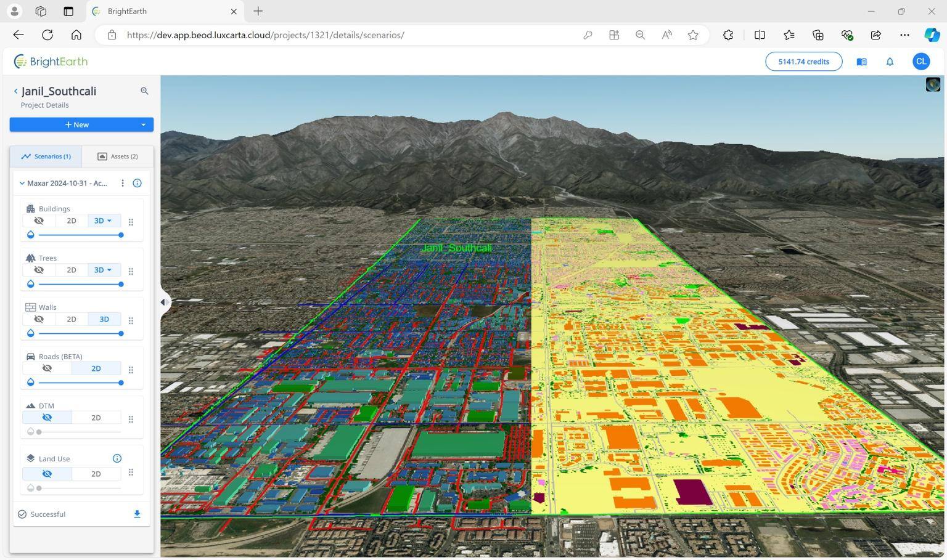Click Buildings opacity droplet icon
The image size is (947, 560).
click(x=31, y=235)
